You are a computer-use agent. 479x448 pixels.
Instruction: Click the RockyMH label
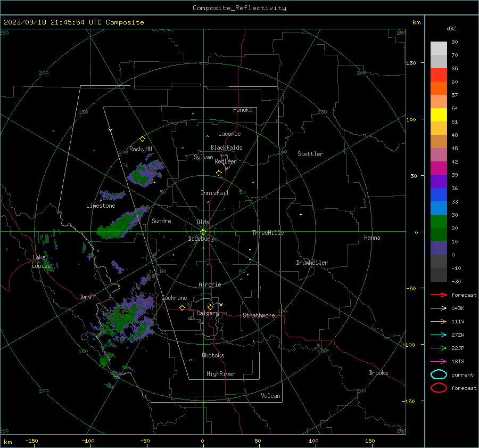point(141,149)
